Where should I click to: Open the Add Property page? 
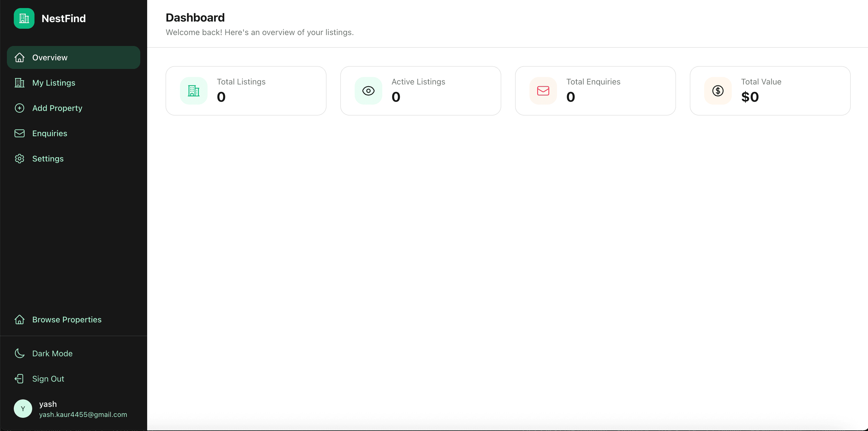pos(57,108)
